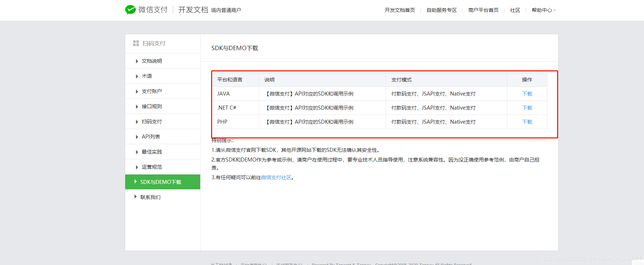Open the 帮助中心 dropdown menu
Image resolution: width=644 pixels, height=265 pixels.
coord(544,10)
